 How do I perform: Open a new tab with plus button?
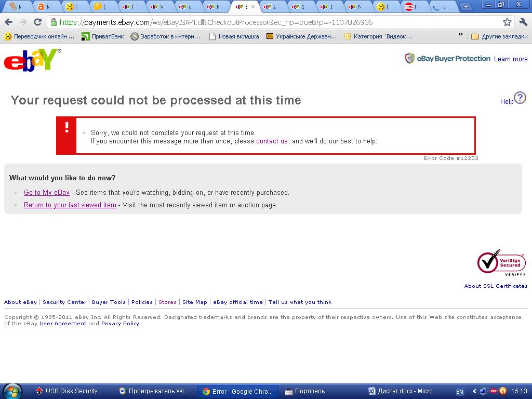[x=466, y=6]
